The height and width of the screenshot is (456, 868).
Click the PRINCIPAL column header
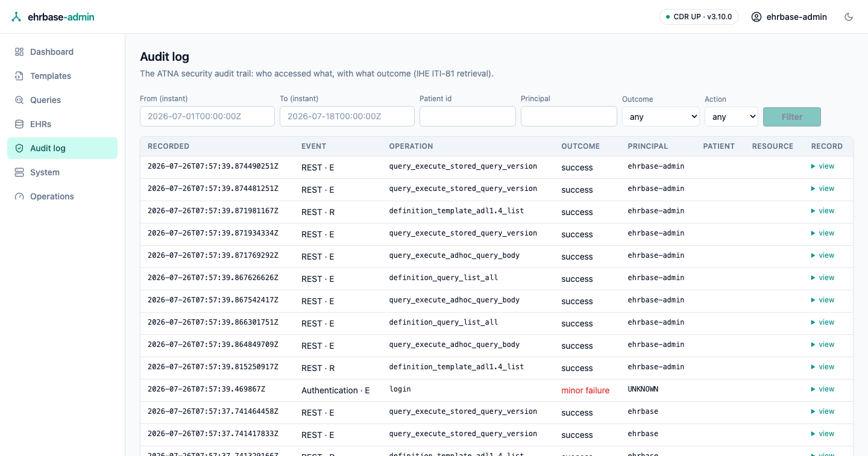click(648, 146)
